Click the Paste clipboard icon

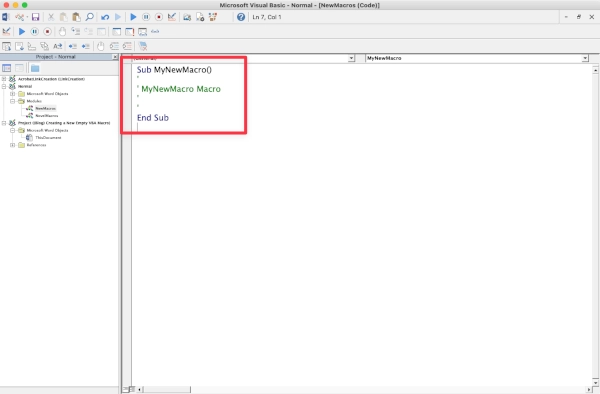pos(76,17)
